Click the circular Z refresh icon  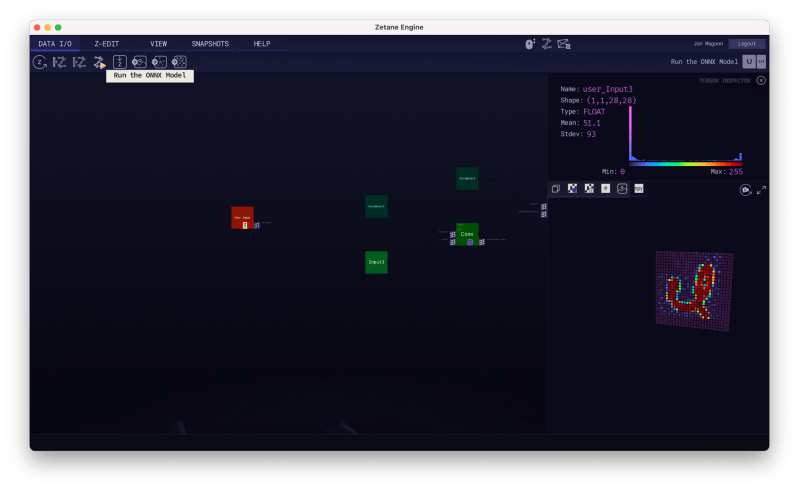coord(40,62)
